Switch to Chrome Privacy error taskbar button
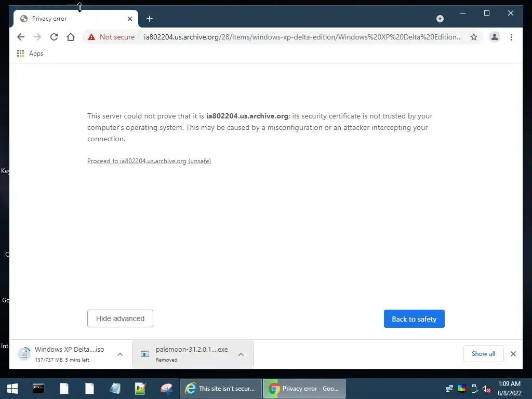The width and height of the screenshot is (532, 399). click(x=304, y=389)
